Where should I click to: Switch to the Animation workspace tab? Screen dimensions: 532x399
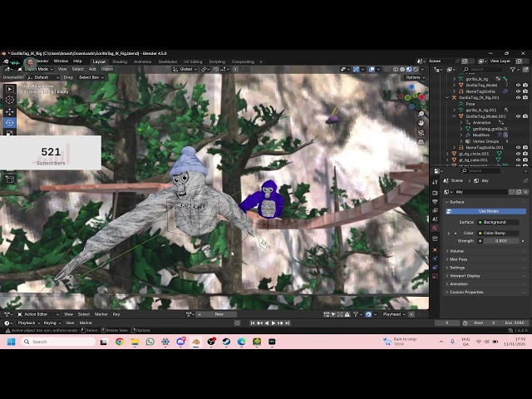(142, 62)
